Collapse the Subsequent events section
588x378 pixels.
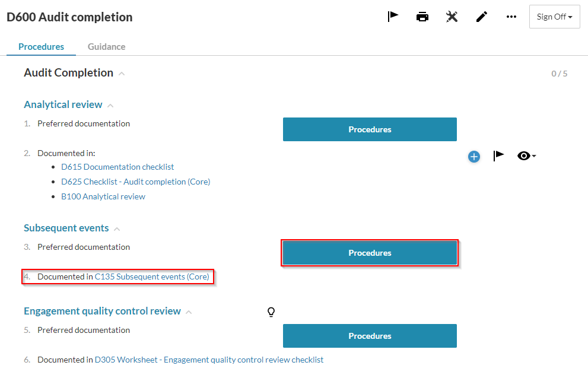(117, 228)
